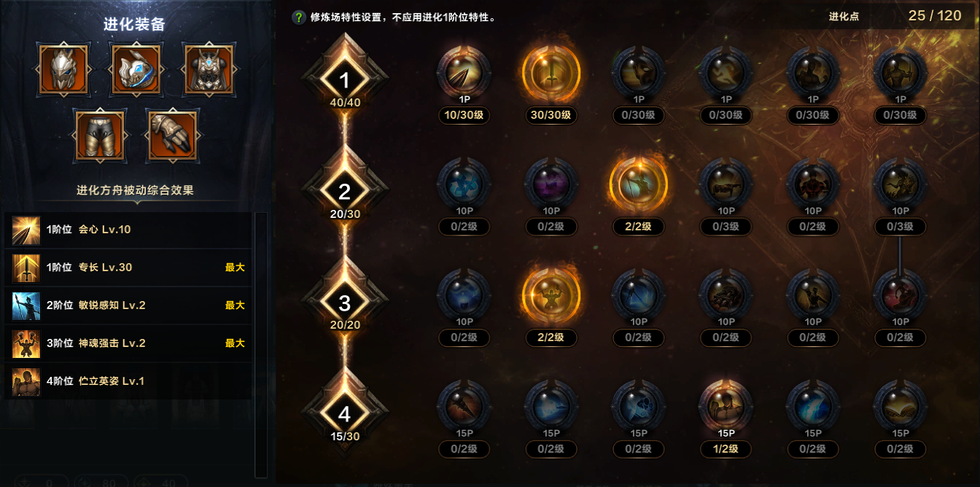Image resolution: width=980 pixels, height=487 pixels.
Task: Click the 伫立英姿 Lv.1 effect entry
Action: click(128, 381)
